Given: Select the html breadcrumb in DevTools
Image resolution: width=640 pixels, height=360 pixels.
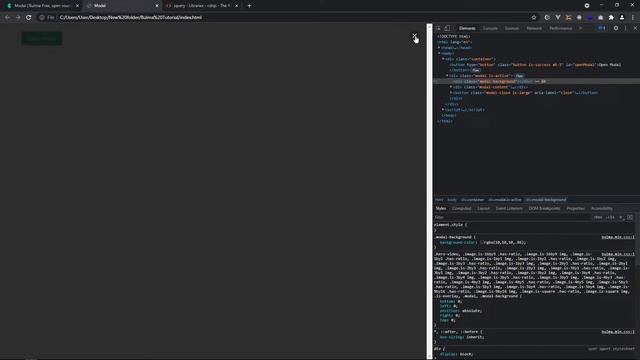Looking at the screenshot, I should coord(439,200).
